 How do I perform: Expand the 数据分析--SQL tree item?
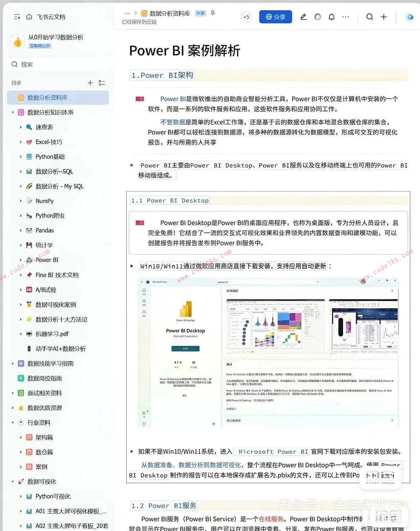(21, 171)
